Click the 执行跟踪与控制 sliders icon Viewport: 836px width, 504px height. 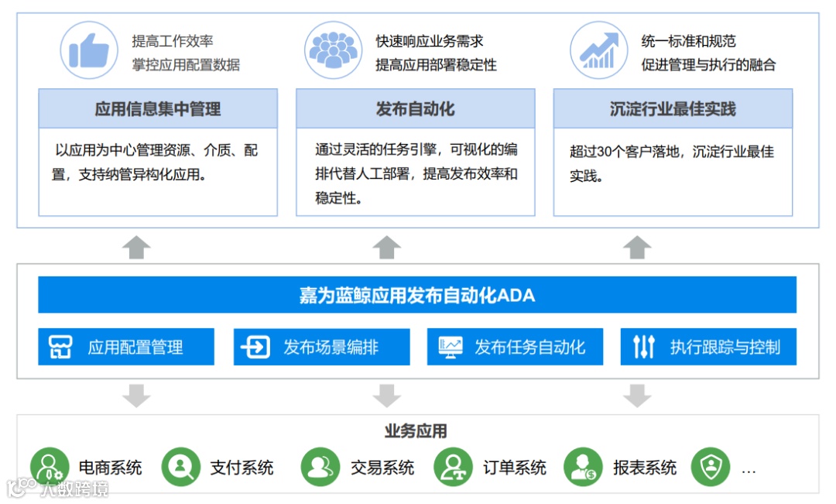[x=643, y=347]
